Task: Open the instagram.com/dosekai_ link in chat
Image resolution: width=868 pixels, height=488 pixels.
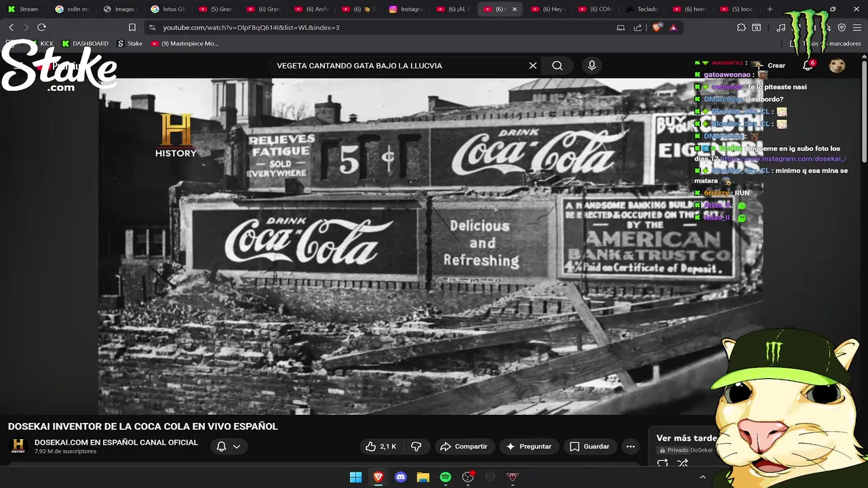Action: pos(783,159)
